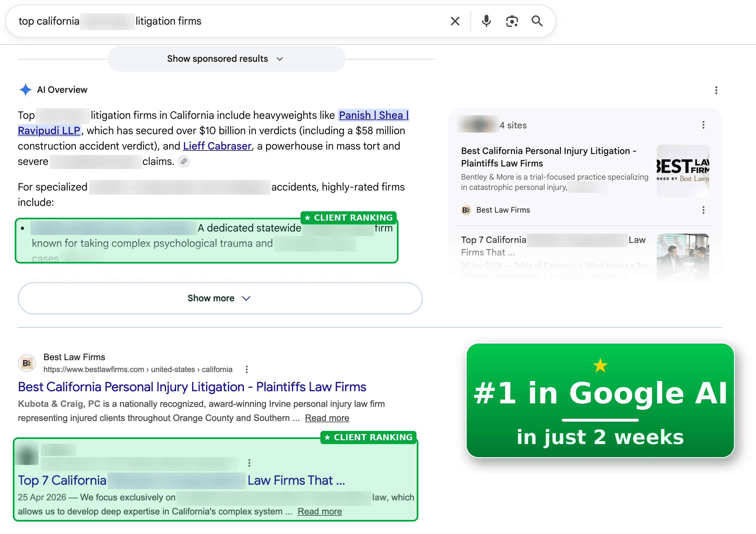Open the office meeting thumbnail in the sources panel
756x534 pixels.
(683, 257)
